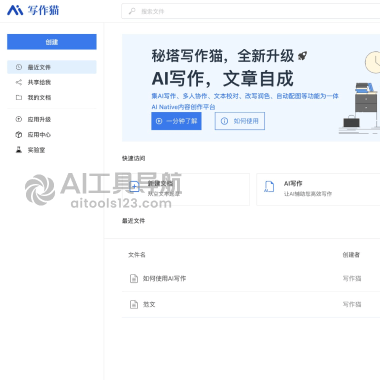Click the upgrade arrow icon beside 应用升级
380x380 pixels.
pos(19,119)
